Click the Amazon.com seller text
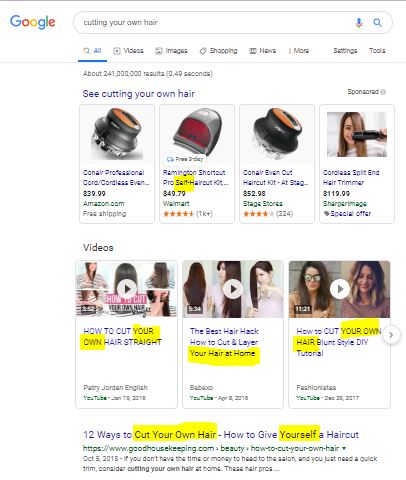 [x=103, y=204]
